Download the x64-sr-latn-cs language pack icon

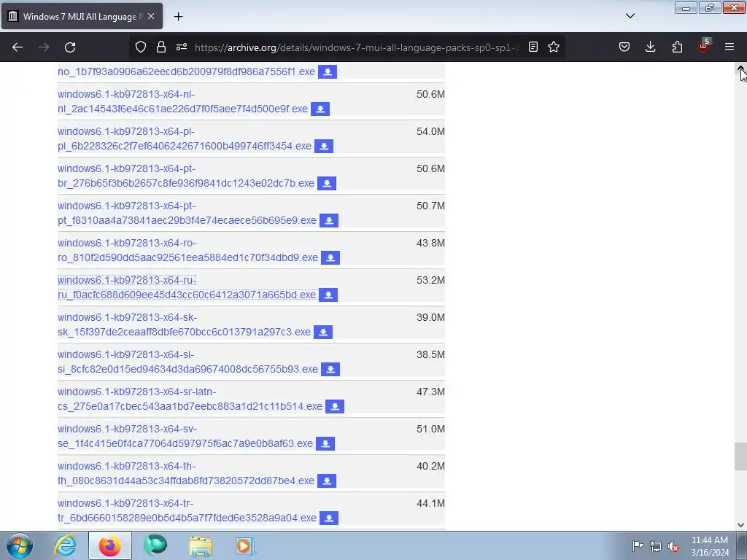pos(335,406)
